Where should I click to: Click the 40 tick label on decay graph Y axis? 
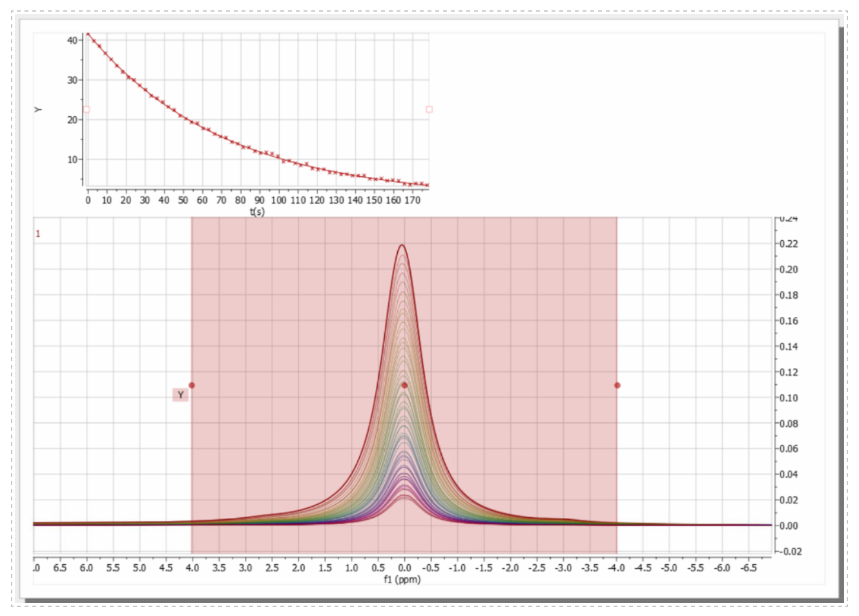pos(72,40)
